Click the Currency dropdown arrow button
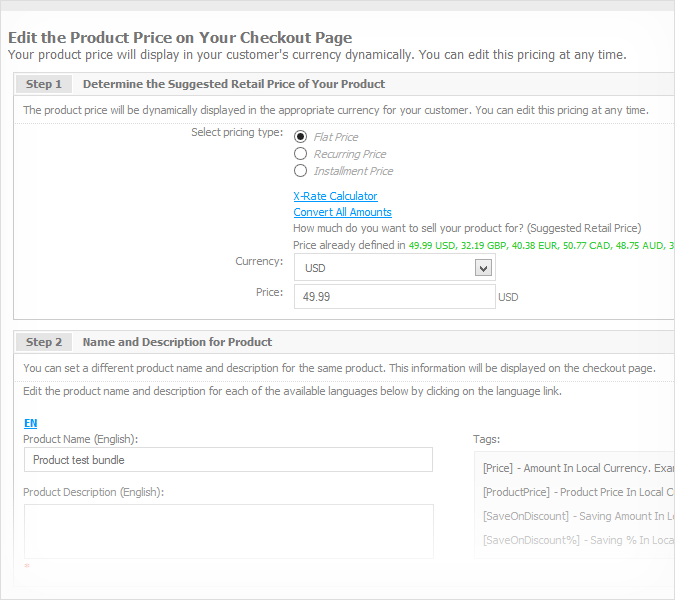This screenshot has width=675, height=600. [x=484, y=268]
